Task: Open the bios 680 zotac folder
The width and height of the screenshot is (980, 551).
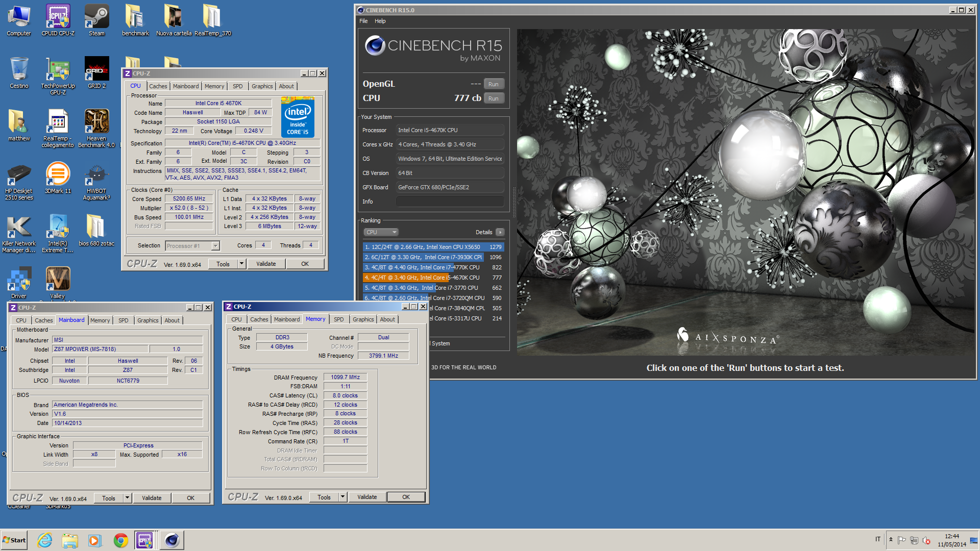Action: 96,231
